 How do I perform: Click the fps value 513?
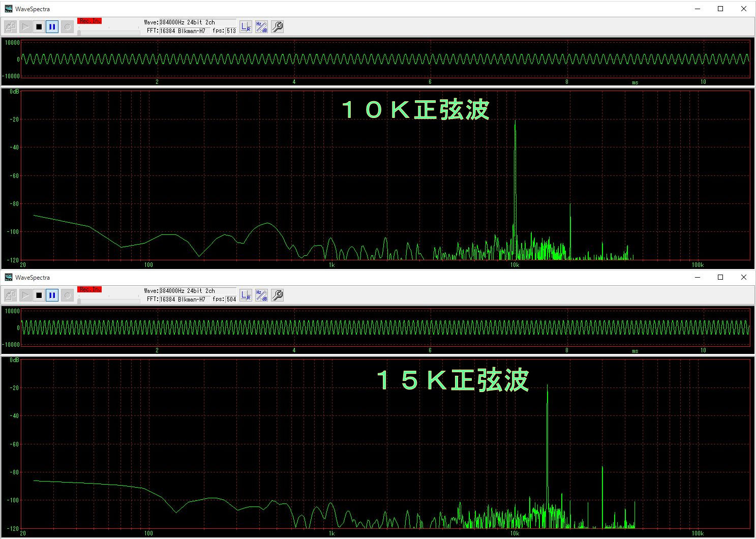[231, 31]
